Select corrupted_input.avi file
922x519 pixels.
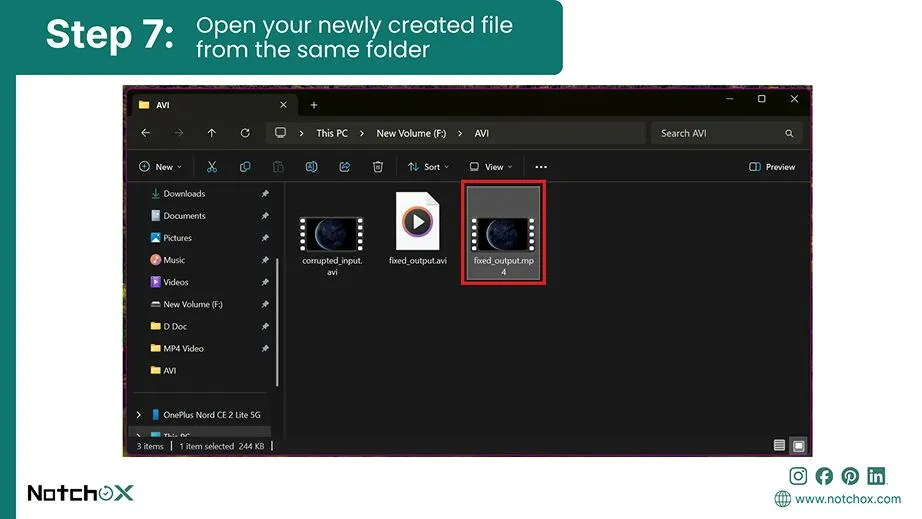tap(332, 247)
